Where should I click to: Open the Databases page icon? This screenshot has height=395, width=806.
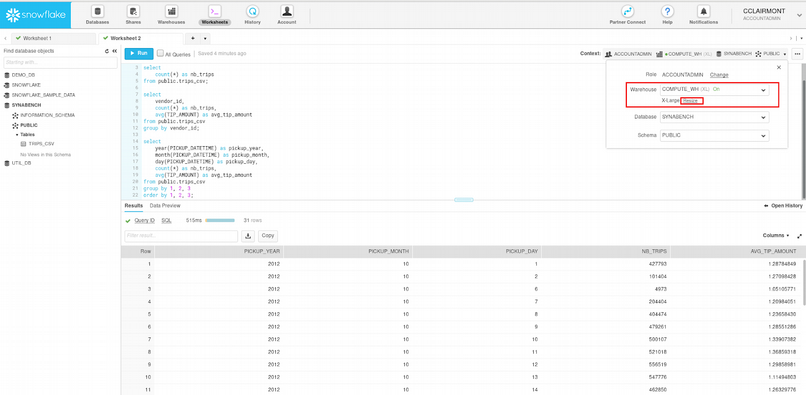coord(97,11)
